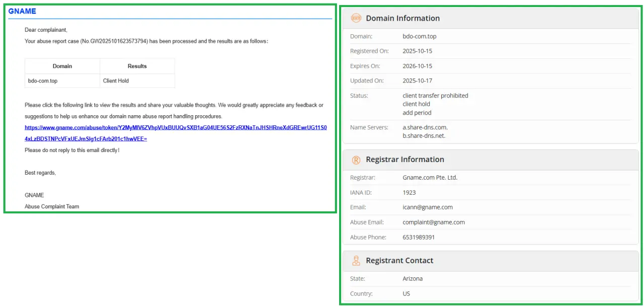This screenshot has width=644, height=307.
Task: Click the Domain Information section heading
Action: pyautogui.click(x=403, y=18)
